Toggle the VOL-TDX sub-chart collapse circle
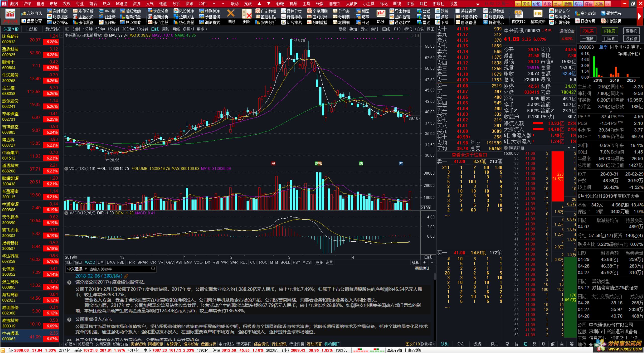 point(66,169)
